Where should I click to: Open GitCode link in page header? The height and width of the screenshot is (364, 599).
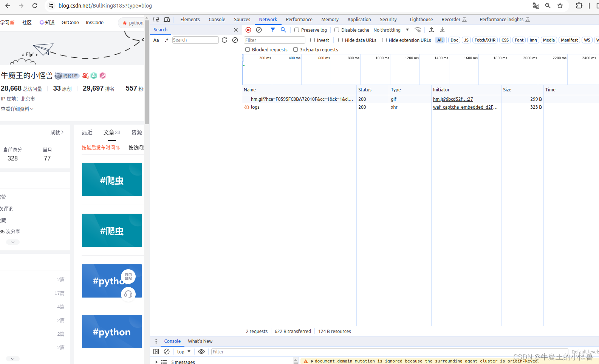pyautogui.click(x=70, y=23)
